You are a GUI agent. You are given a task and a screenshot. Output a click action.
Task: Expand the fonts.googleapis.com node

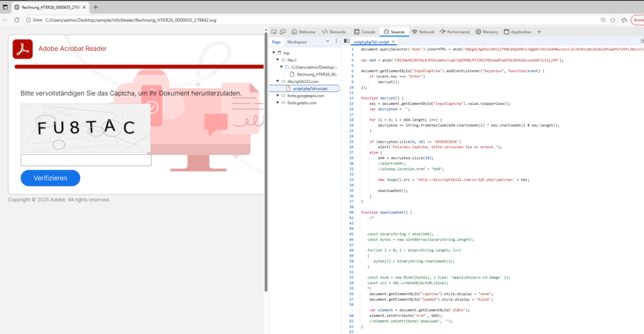(279, 96)
